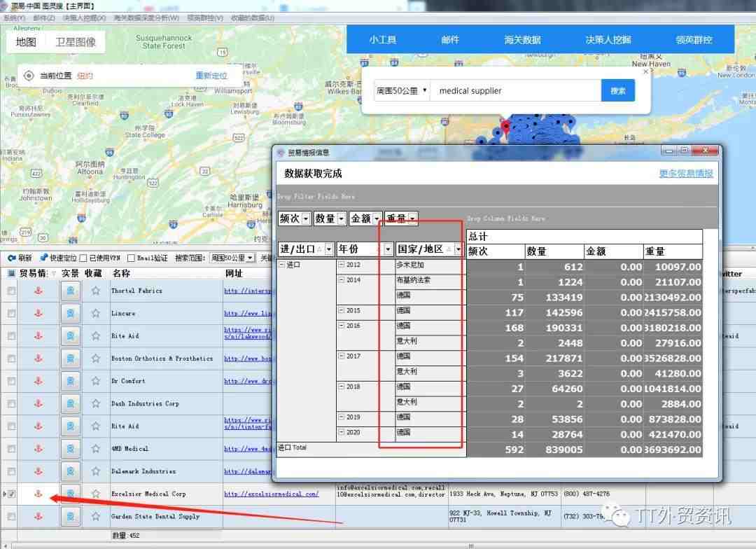Switch map to 卫星图像 satellite view
Image resolution: width=756 pixels, height=549 pixels.
click(76, 42)
